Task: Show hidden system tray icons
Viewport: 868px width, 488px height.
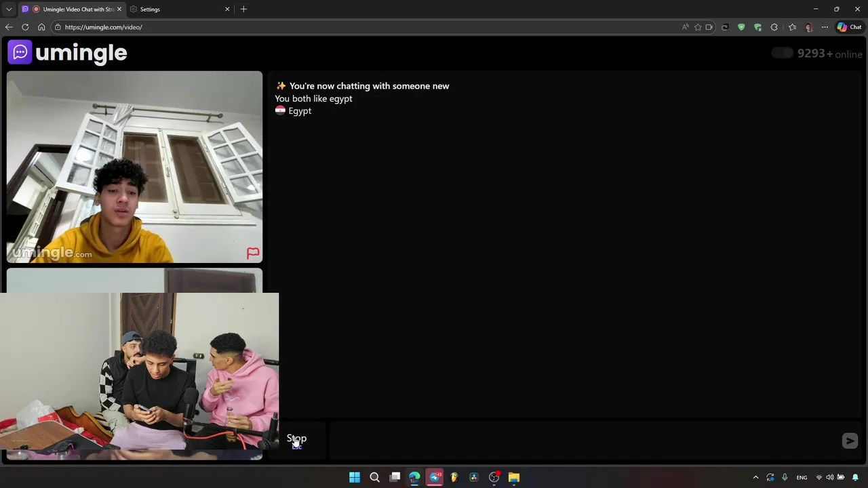Action: [755, 477]
